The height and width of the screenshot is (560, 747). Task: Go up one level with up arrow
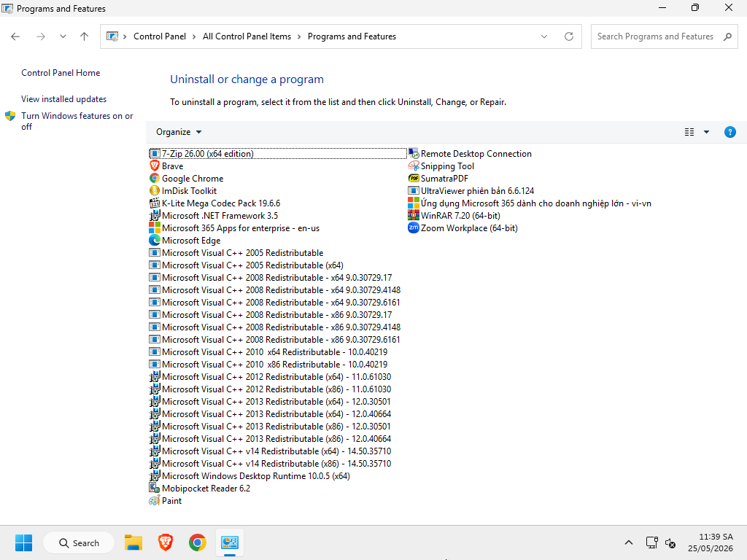(x=85, y=36)
